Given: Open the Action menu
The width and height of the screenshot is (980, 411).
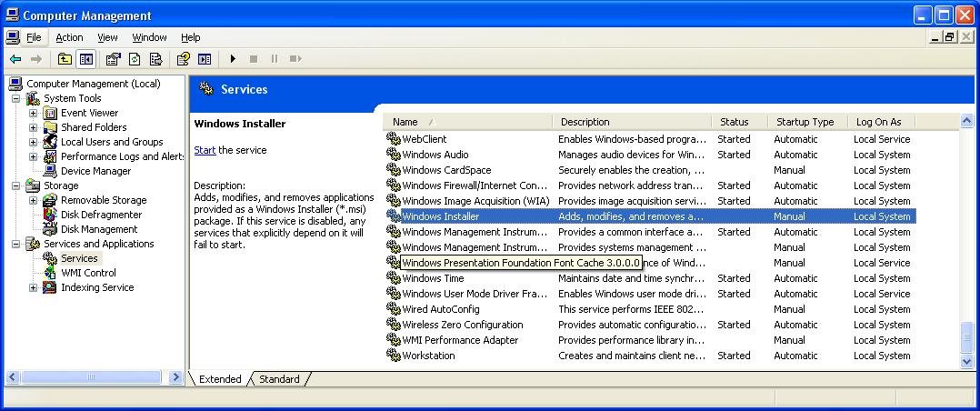Looking at the screenshot, I should coord(69,37).
